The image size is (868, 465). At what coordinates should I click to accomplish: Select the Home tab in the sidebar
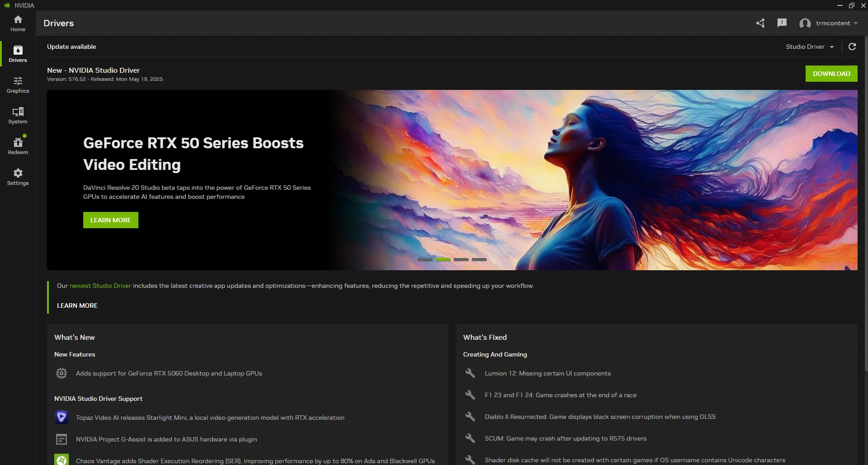click(x=18, y=23)
